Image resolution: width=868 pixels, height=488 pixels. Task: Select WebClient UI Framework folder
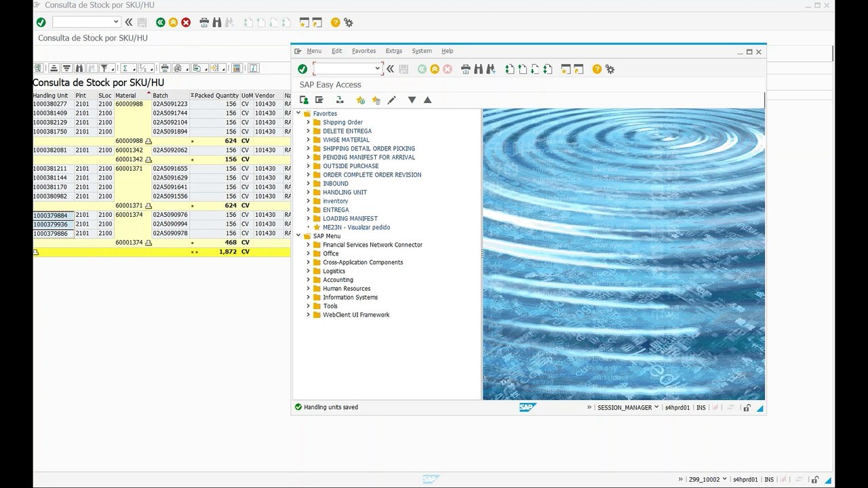tap(356, 315)
